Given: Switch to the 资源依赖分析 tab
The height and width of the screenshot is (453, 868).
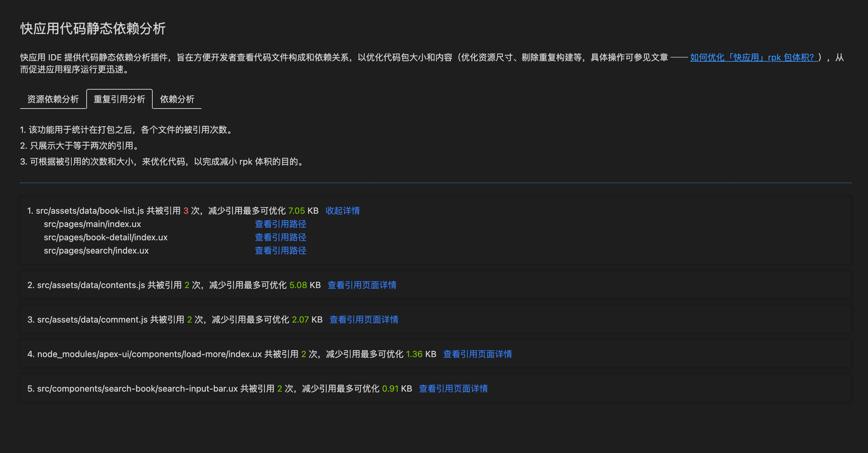Looking at the screenshot, I should [x=53, y=99].
